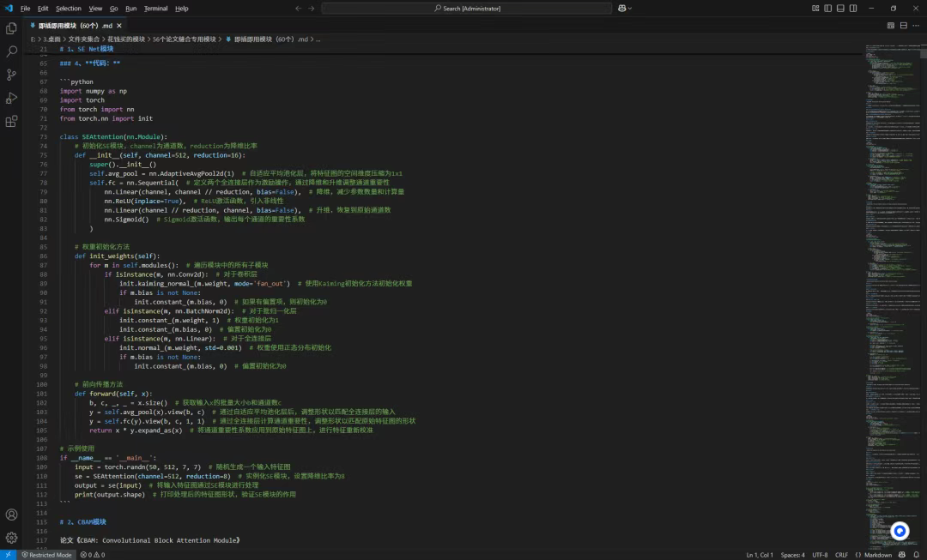This screenshot has width=927, height=560.
Task: Click 'from torch.nn import init' line
Action: coord(106,118)
